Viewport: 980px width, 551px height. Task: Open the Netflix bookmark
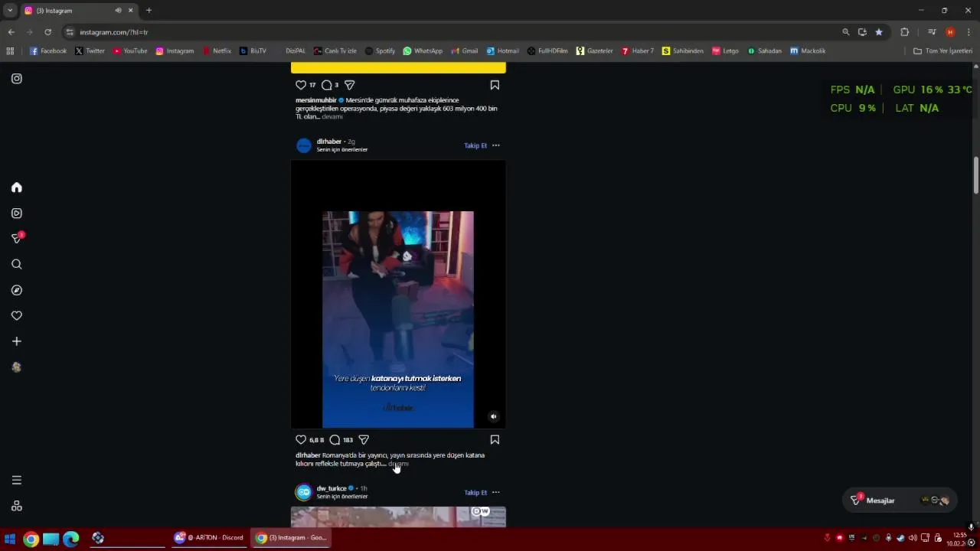[x=217, y=51]
